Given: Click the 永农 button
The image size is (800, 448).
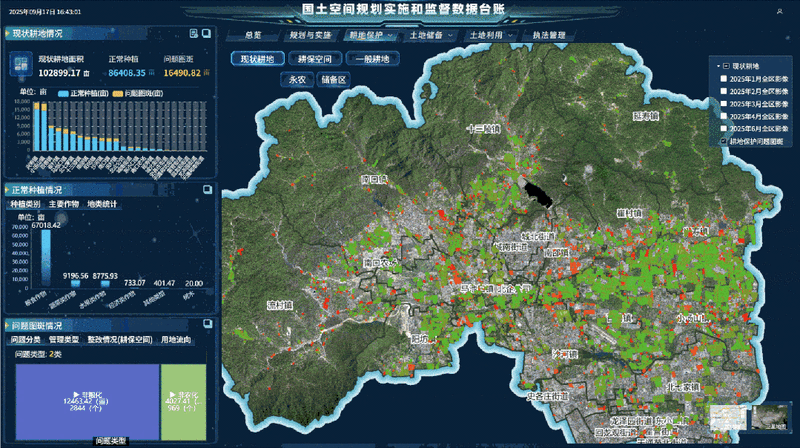Looking at the screenshot, I should [x=297, y=79].
